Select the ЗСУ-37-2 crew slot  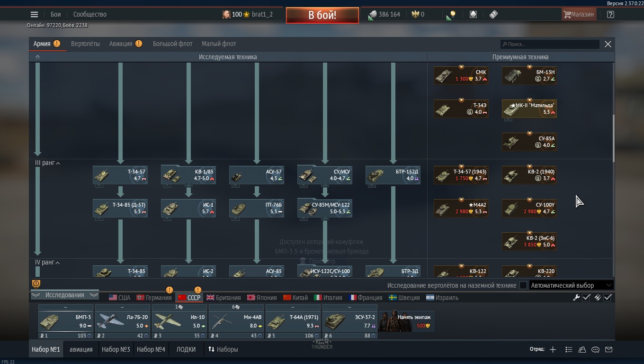(349, 321)
